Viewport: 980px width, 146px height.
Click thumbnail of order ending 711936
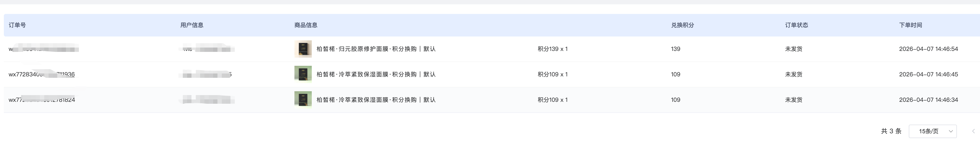[x=303, y=74]
